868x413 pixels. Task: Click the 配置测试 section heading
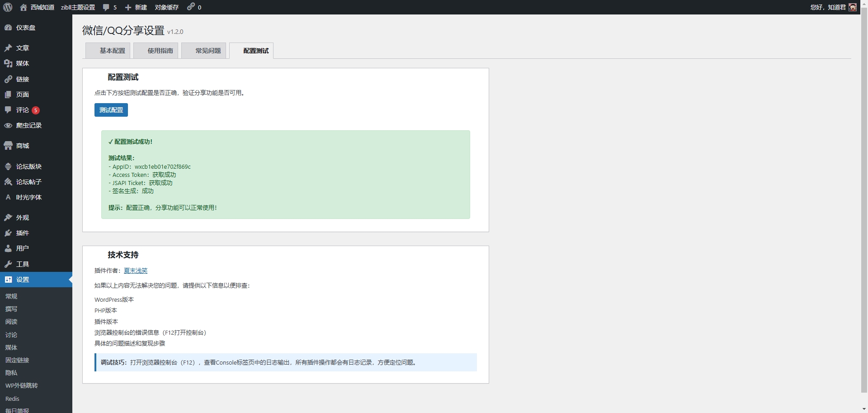click(123, 77)
